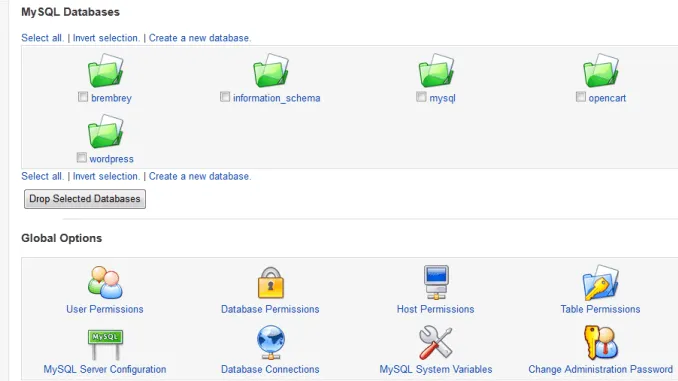Click the Host Permissions computer icon
This screenshot has height=381, width=678.
coord(436,282)
